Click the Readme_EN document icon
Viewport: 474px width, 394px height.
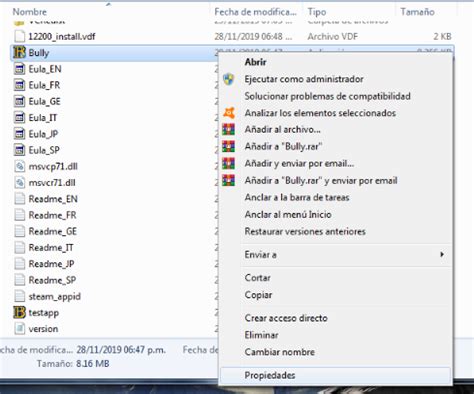tap(20, 199)
